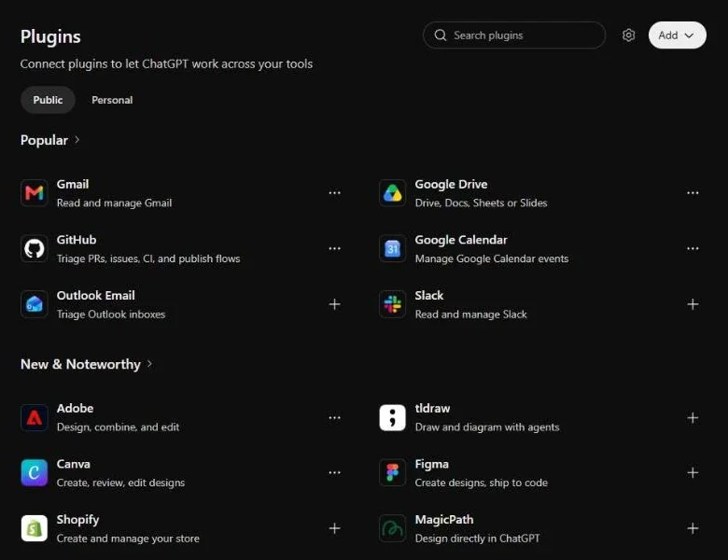This screenshot has width=728, height=560.
Task: Select the GitHub plugin title
Action: 77,240
